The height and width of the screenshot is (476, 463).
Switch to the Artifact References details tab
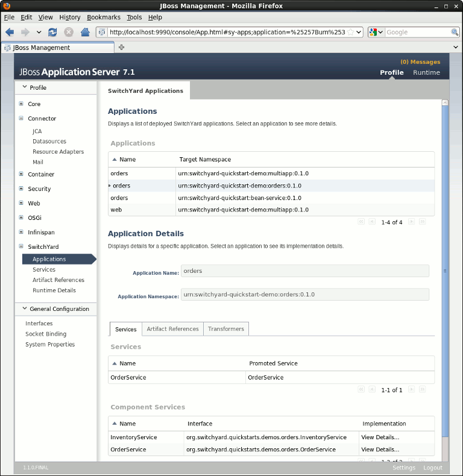tap(172, 329)
